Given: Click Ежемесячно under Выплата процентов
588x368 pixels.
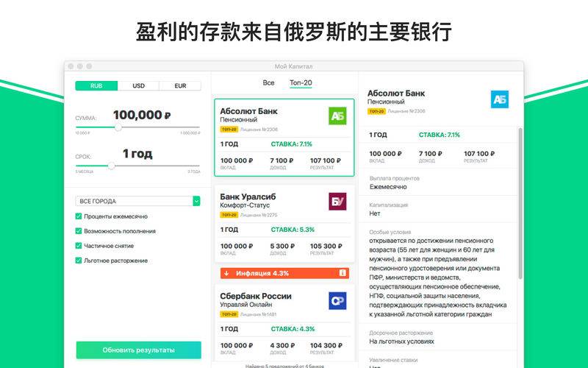Looking at the screenshot, I should tap(388, 187).
